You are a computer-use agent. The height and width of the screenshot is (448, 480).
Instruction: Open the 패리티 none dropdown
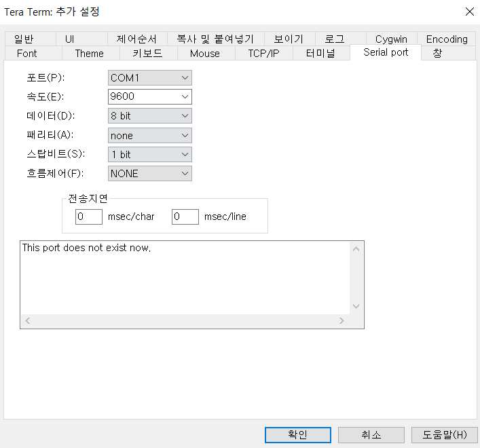(x=149, y=135)
